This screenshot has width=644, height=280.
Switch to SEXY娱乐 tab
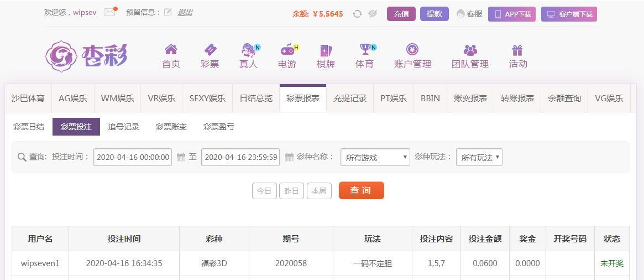click(207, 98)
